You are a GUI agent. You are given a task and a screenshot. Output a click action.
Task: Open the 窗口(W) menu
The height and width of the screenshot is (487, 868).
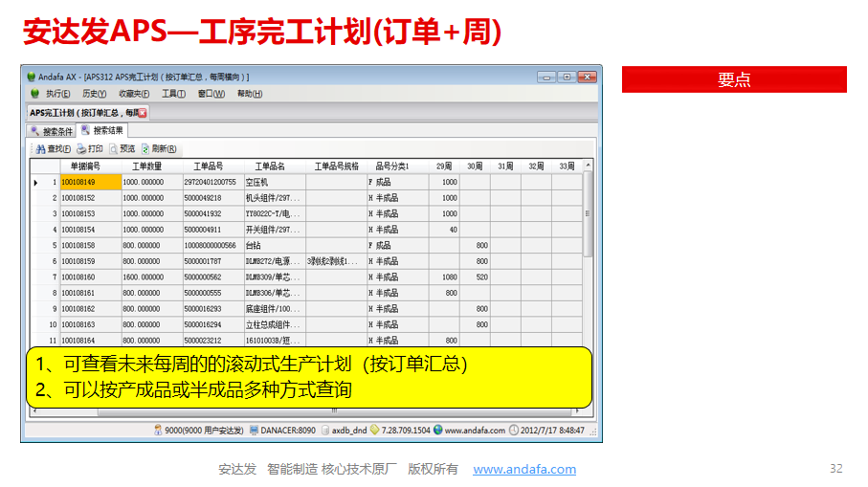[211, 94]
